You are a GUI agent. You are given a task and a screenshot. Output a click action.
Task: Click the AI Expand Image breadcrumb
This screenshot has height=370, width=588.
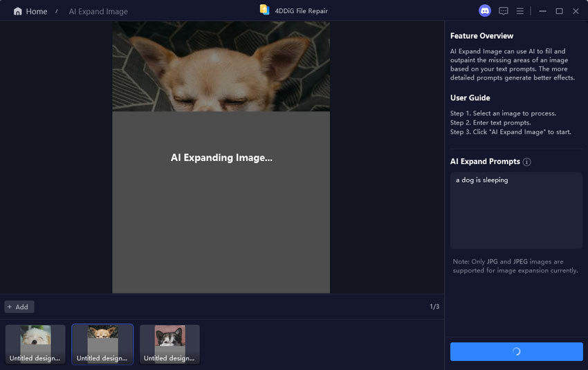98,12
